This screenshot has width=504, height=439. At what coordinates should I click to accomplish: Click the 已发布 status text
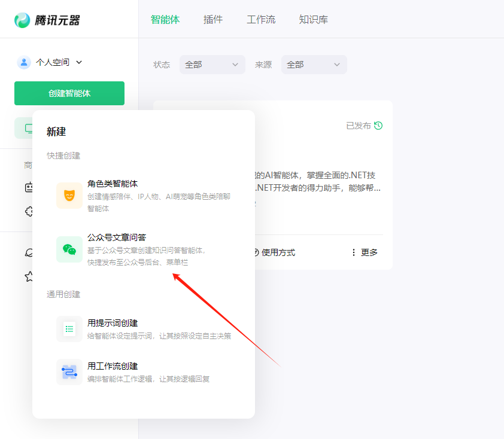point(359,126)
